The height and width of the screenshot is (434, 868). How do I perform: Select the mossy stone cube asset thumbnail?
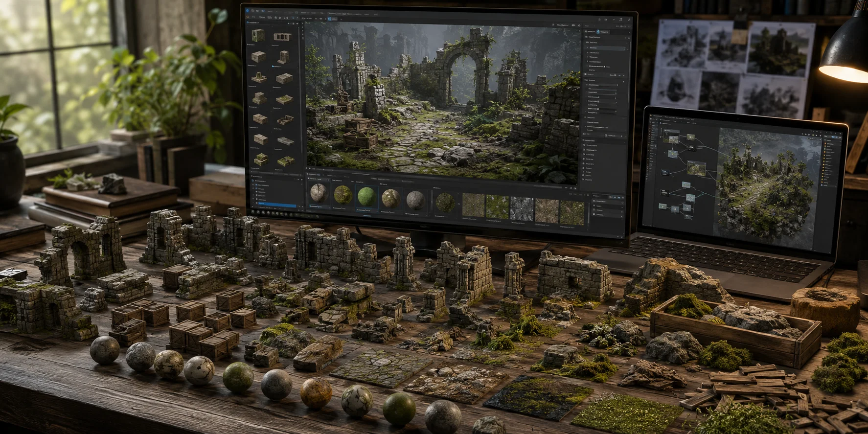pyautogui.click(x=258, y=35)
